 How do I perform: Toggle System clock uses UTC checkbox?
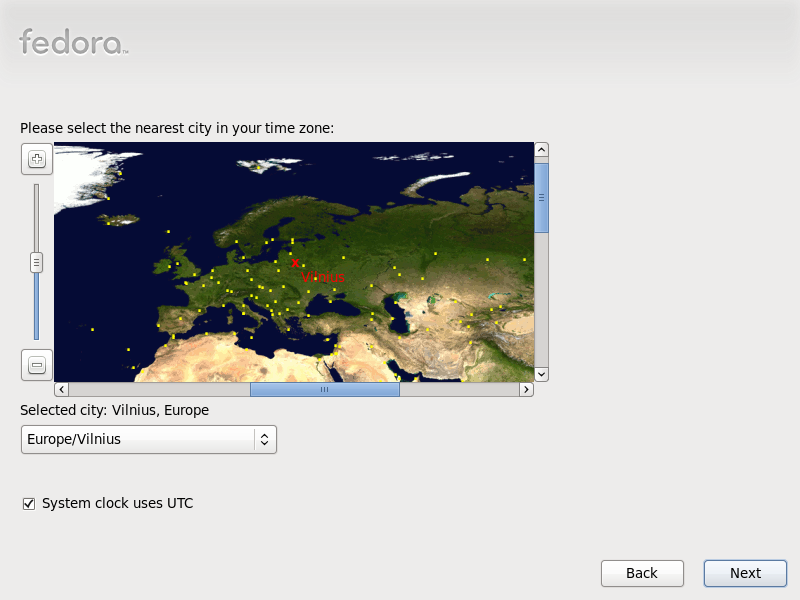(x=29, y=504)
